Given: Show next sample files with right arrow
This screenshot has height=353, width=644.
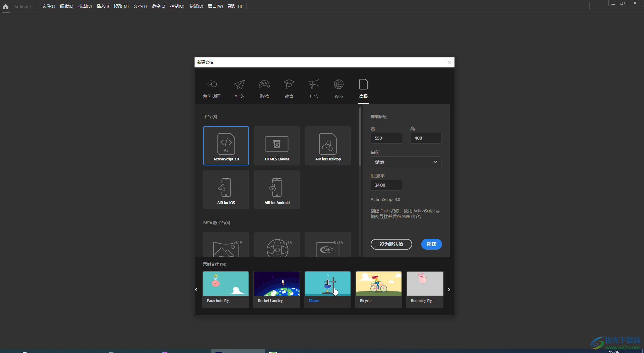Looking at the screenshot, I should pos(449,290).
